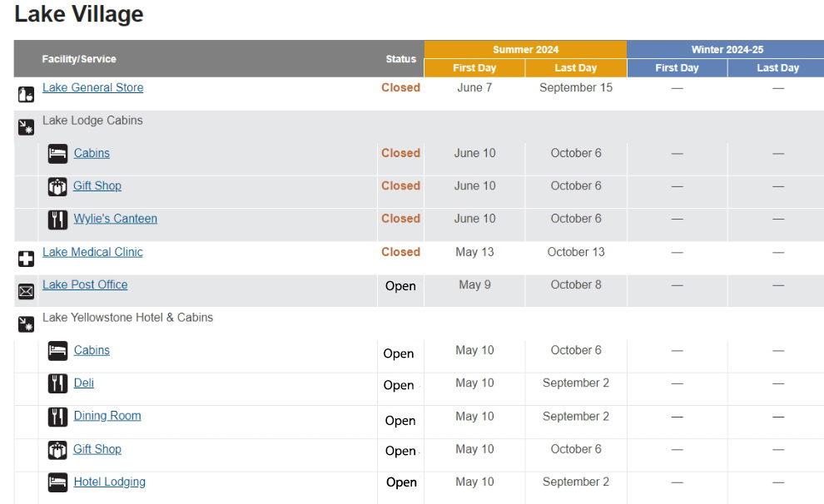Click the lodging icon beside Lake Lodge Cabins
Viewport: 824px width, 504px height.
point(26,127)
